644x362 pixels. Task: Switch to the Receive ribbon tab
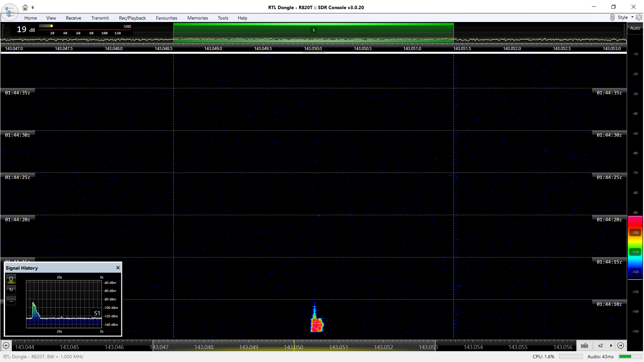tap(73, 18)
